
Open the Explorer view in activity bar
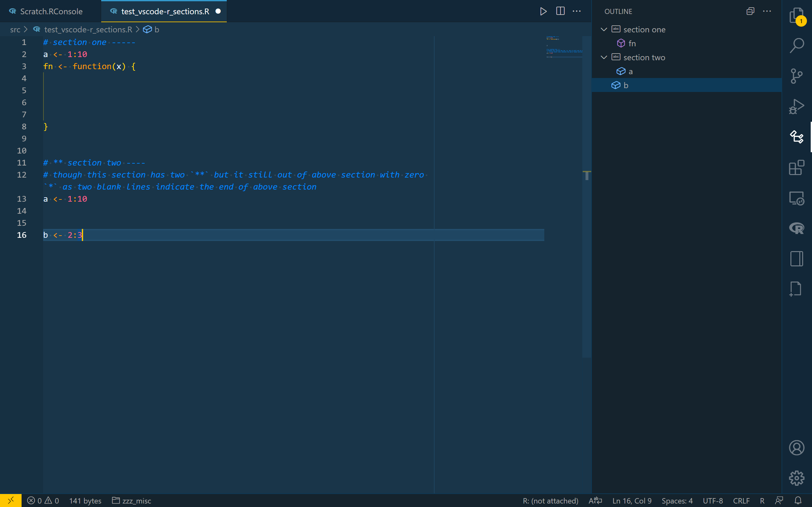(x=796, y=15)
